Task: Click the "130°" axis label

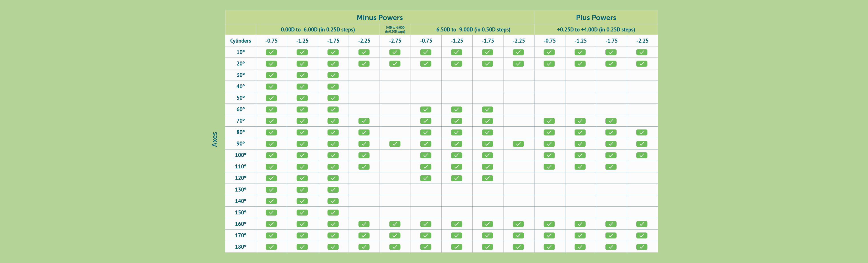Action: tap(240, 190)
